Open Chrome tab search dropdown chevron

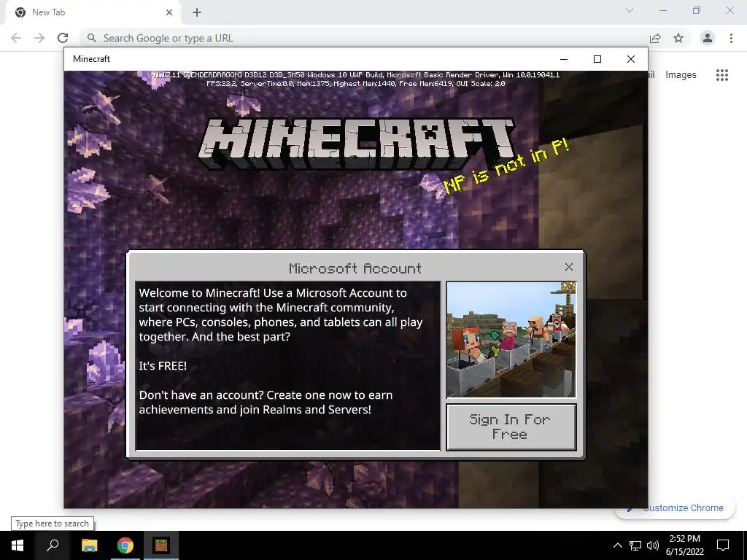pos(630,10)
